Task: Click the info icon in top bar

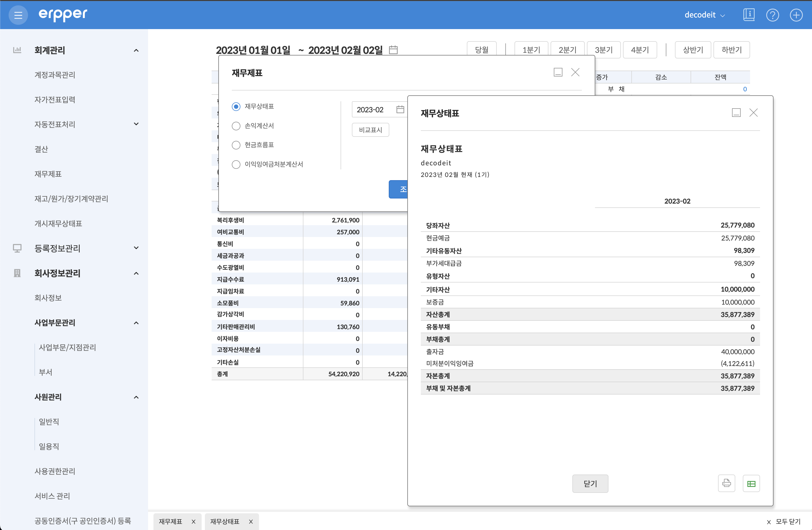Action: tap(748, 15)
